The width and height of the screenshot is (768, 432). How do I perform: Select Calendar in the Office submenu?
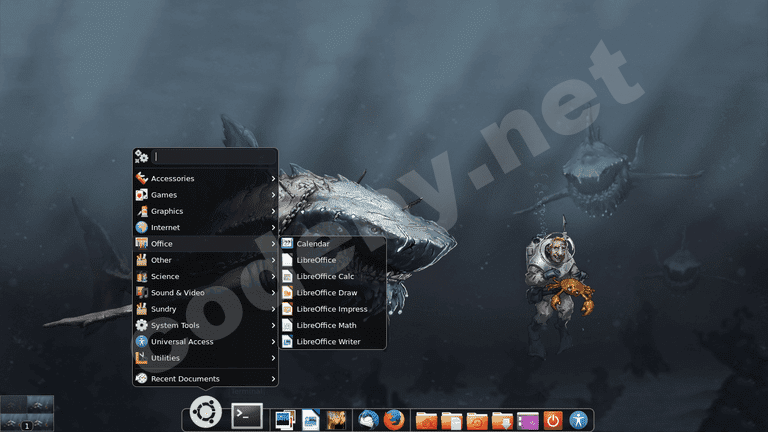point(313,244)
